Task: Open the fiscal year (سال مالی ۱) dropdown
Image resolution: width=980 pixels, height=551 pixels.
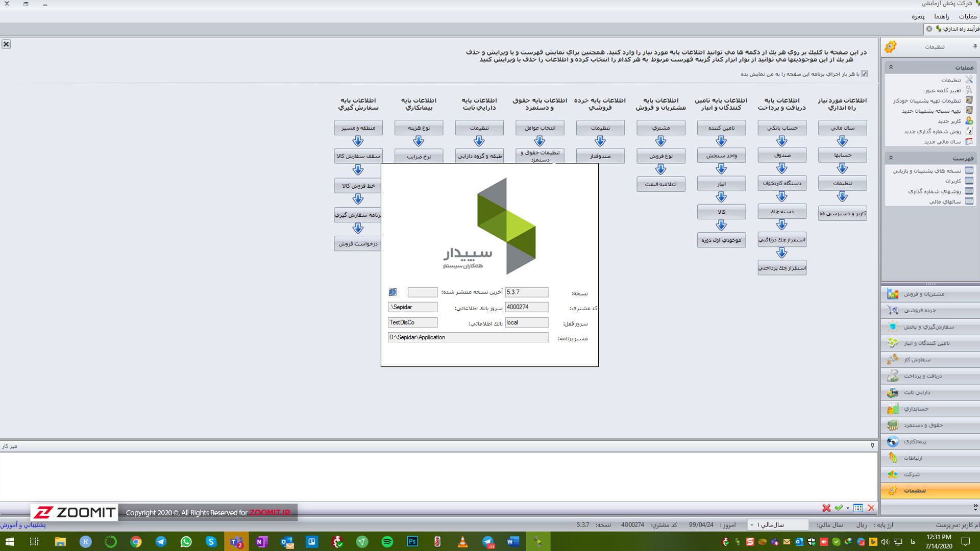Action: 752,525
